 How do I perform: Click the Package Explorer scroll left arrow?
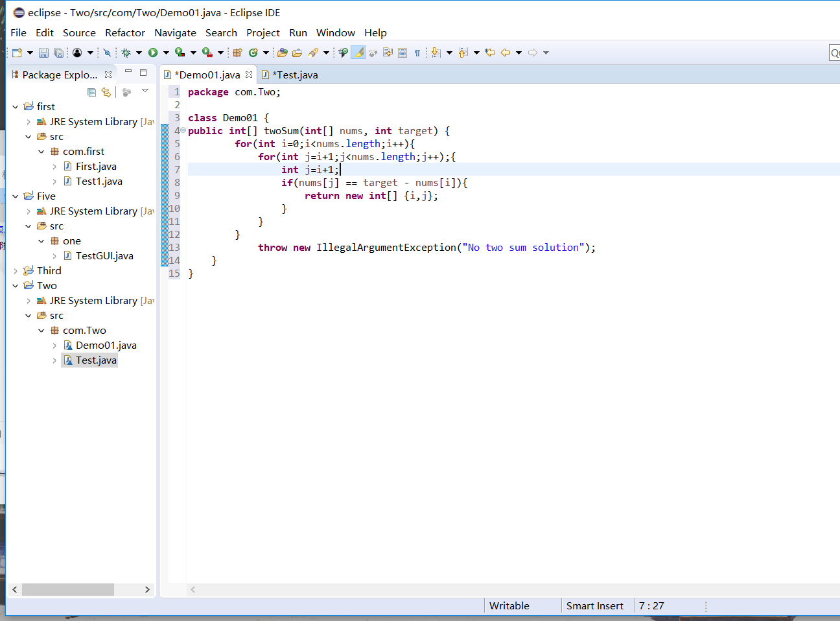click(14, 589)
